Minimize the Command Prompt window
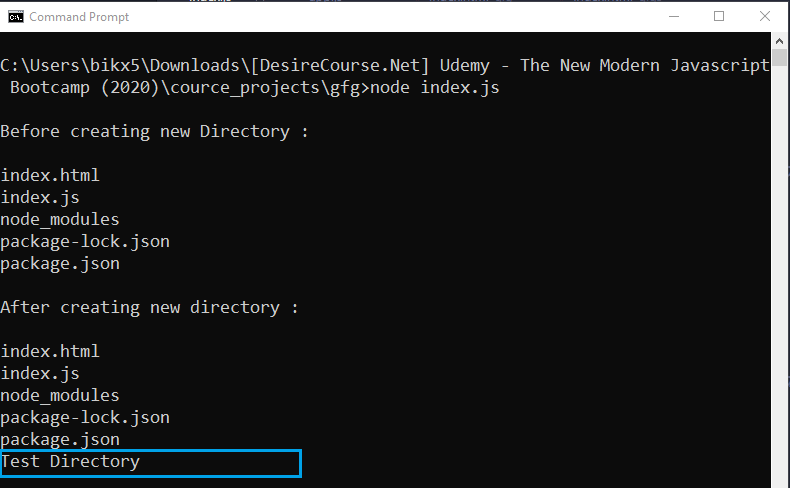Image resolution: width=790 pixels, height=488 pixels. (x=675, y=16)
